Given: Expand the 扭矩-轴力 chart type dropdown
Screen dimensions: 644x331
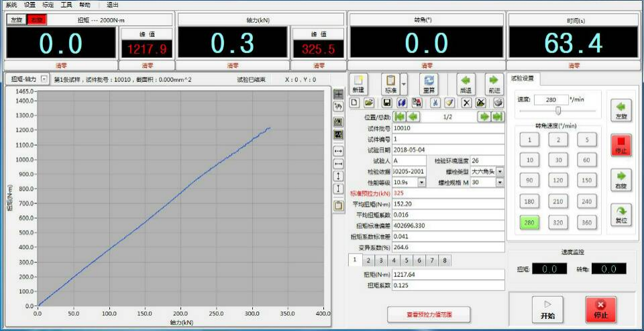Looking at the screenshot, I should click(44, 79).
